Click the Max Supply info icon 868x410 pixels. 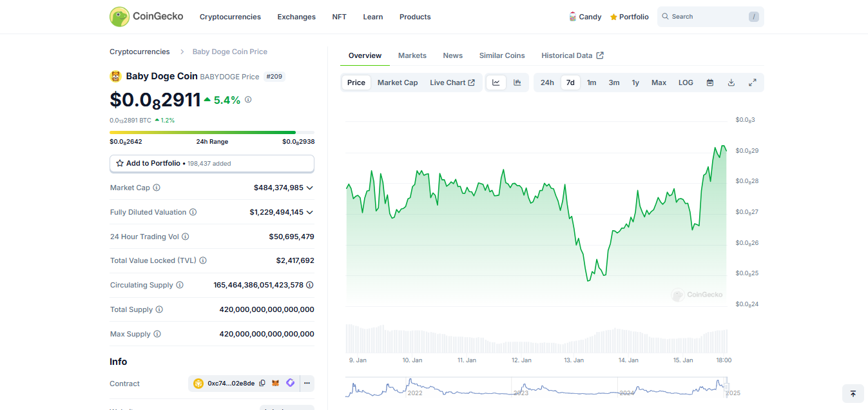click(157, 334)
